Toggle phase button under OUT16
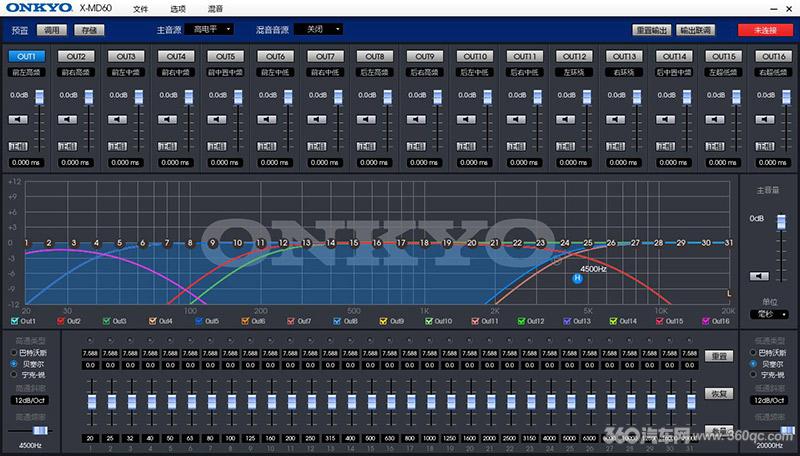 [x=765, y=146]
